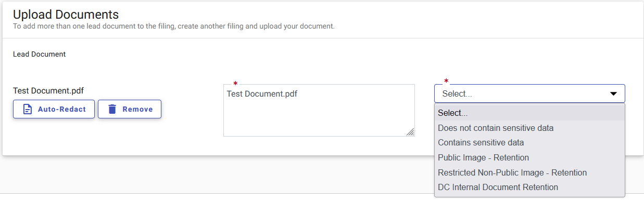Click in the document description text area
The height and width of the screenshot is (201, 644).
[319, 111]
